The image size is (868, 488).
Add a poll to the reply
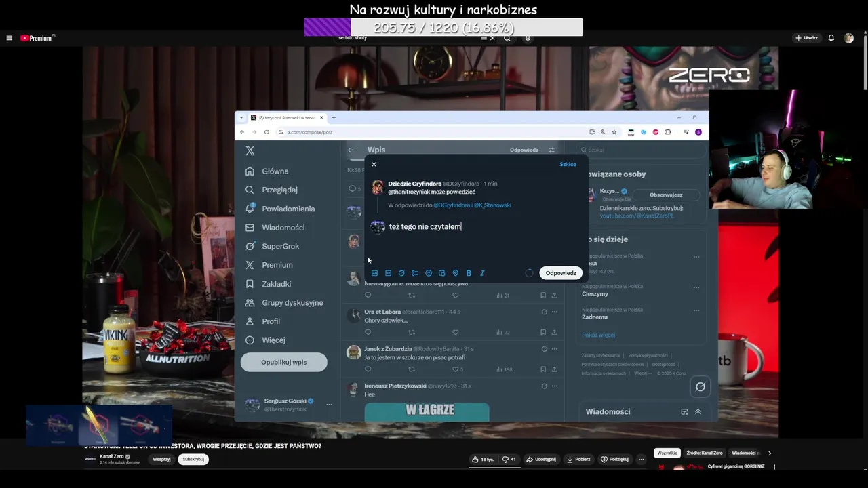click(x=415, y=273)
